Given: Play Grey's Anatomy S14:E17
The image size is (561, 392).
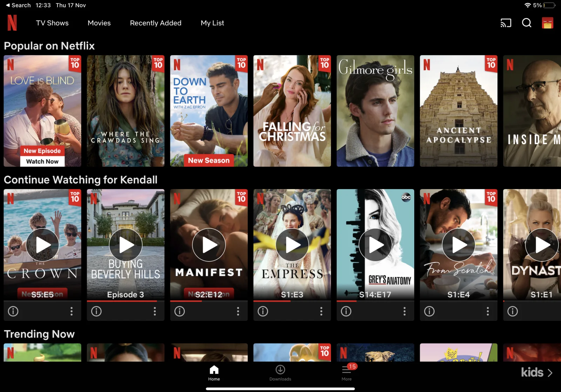Looking at the screenshot, I should (375, 245).
